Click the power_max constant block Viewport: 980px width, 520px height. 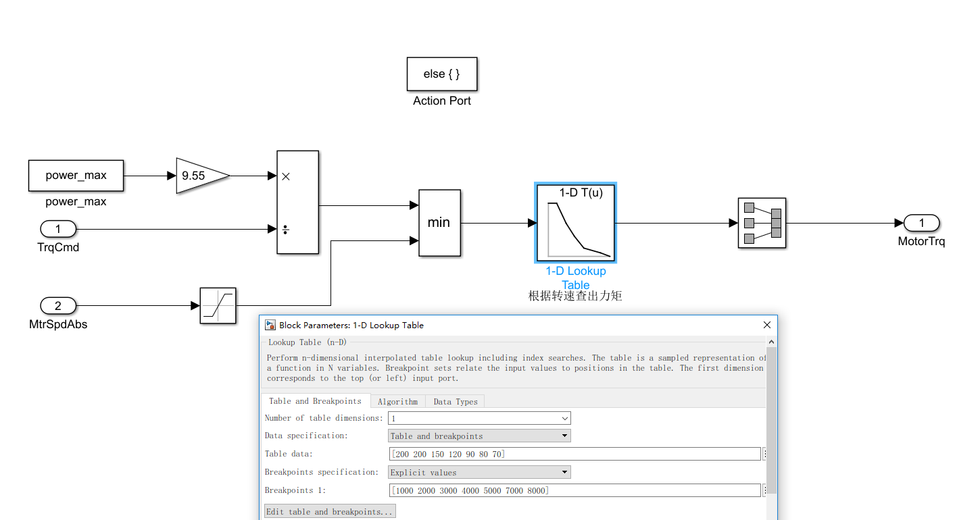coord(76,176)
